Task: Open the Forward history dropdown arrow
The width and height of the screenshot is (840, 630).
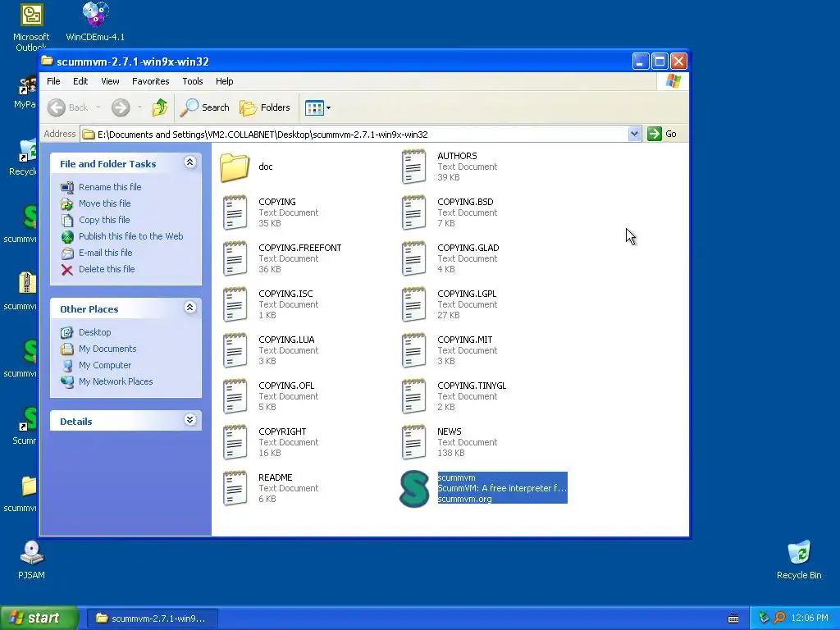Action: [x=139, y=107]
